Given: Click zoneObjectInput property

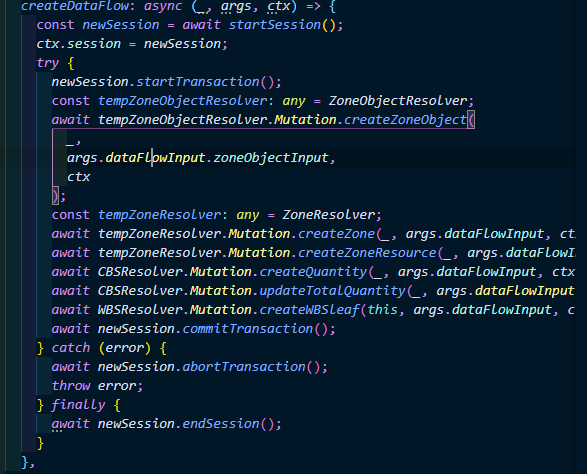Looking at the screenshot, I should [271, 158].
